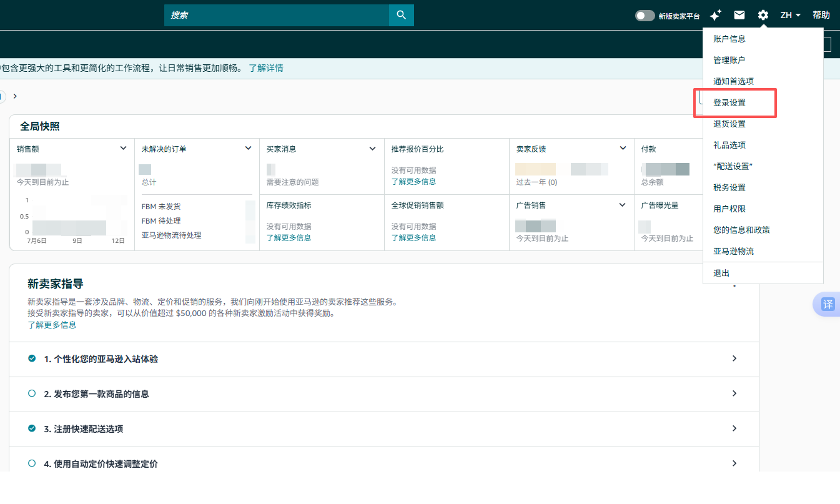The image size is (840, 504).
Task: Click the search magnifier button
Action: [401, 15]
